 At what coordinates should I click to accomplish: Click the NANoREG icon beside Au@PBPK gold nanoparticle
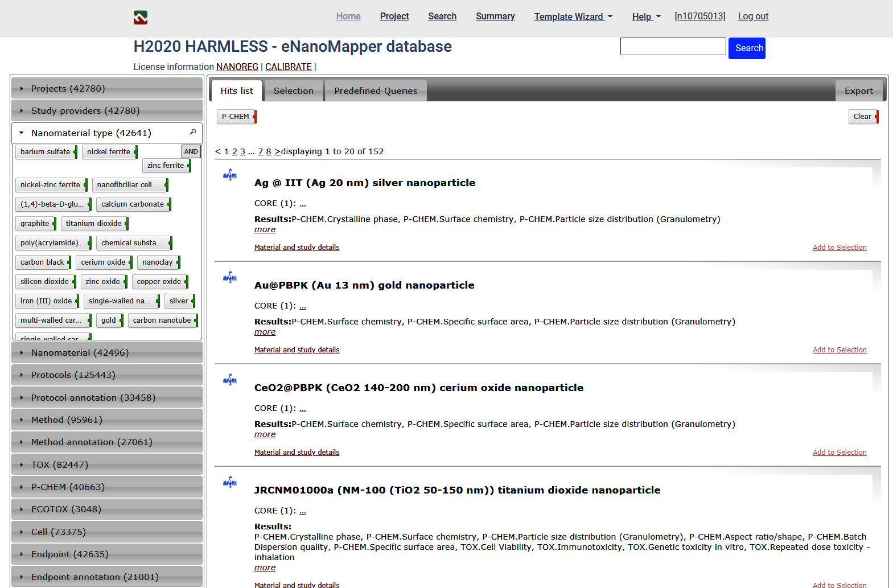(x=230, y=278)
